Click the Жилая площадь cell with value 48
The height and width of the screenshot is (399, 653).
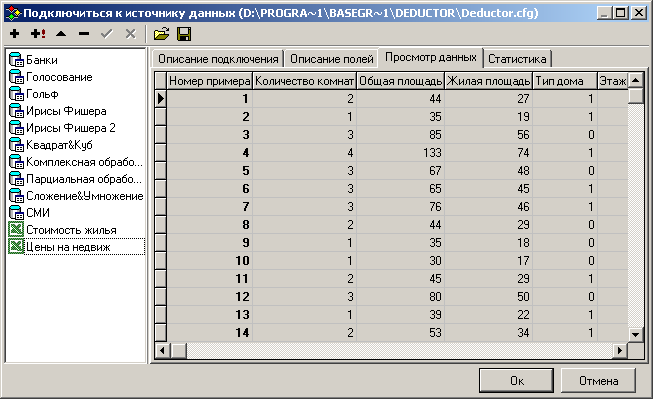pyautogui.click(x=488, y=171)
